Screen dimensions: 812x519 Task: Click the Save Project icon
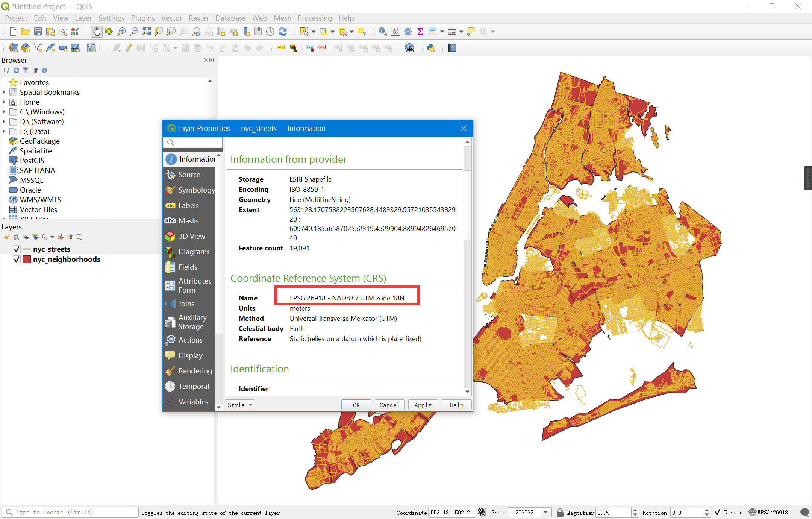(x=38, y=32)
